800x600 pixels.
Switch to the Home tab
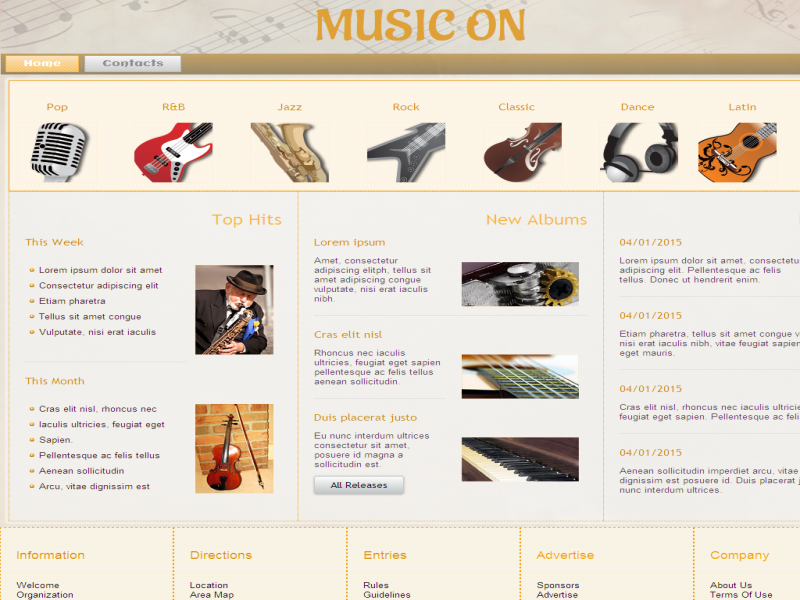tap(42, 64)
